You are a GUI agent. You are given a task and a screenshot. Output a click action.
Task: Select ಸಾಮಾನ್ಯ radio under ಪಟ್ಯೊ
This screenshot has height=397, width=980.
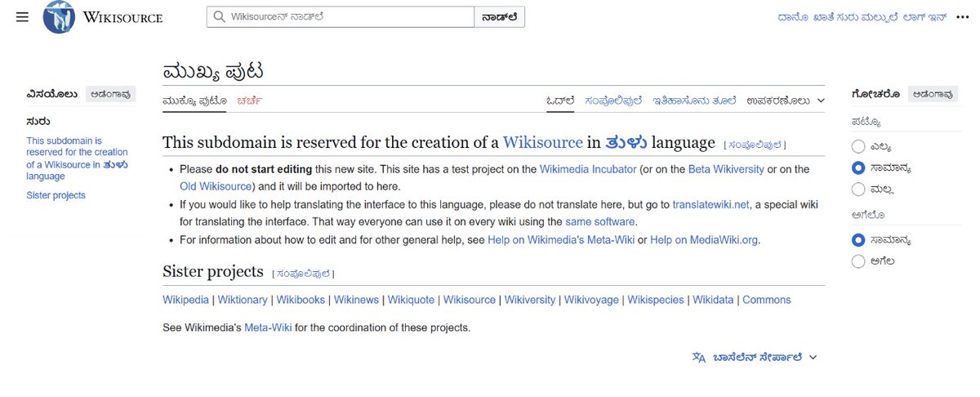tap(857, 168)
